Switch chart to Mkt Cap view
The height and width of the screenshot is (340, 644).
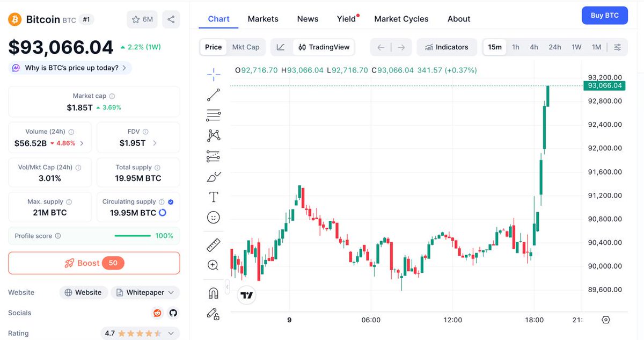tap(246, 47)
